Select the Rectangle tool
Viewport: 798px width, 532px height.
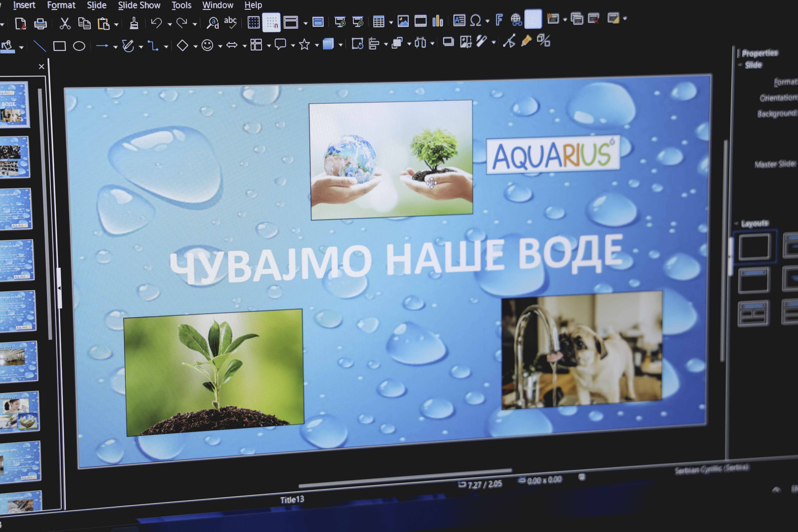click(x=60, y=46)
